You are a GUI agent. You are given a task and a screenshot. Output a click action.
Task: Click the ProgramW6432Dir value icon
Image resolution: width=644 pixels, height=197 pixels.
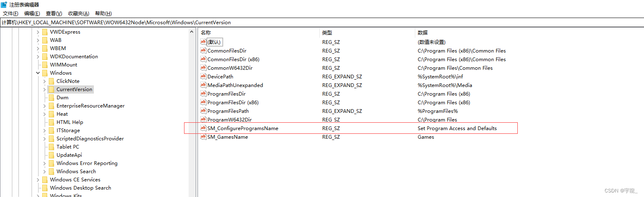(x=203, y=119)
